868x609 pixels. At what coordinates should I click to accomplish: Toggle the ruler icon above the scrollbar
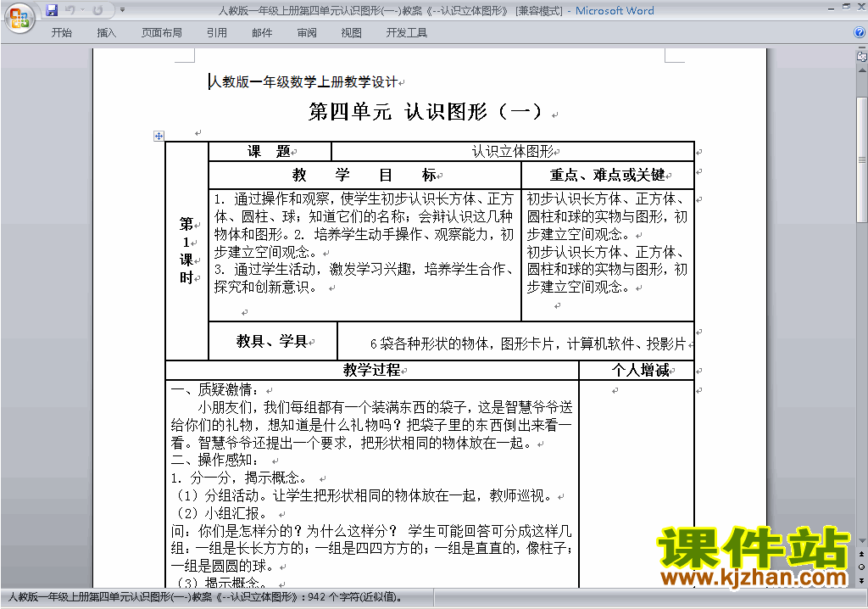(861, 56)
